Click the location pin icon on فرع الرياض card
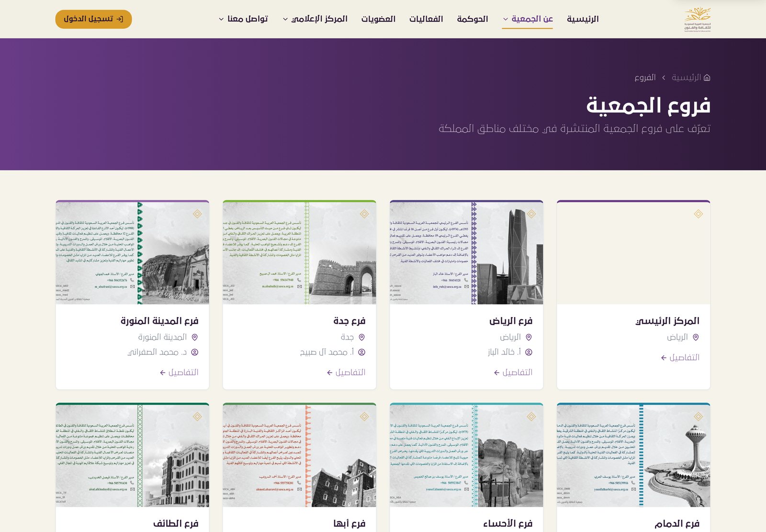766x532 pixels. coord(529,337)
